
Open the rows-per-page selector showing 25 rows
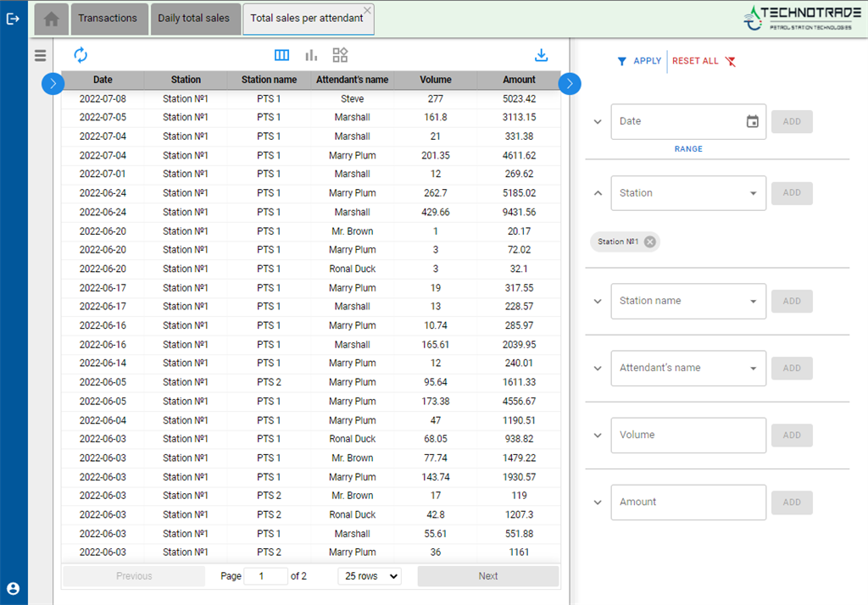[369, 576]
